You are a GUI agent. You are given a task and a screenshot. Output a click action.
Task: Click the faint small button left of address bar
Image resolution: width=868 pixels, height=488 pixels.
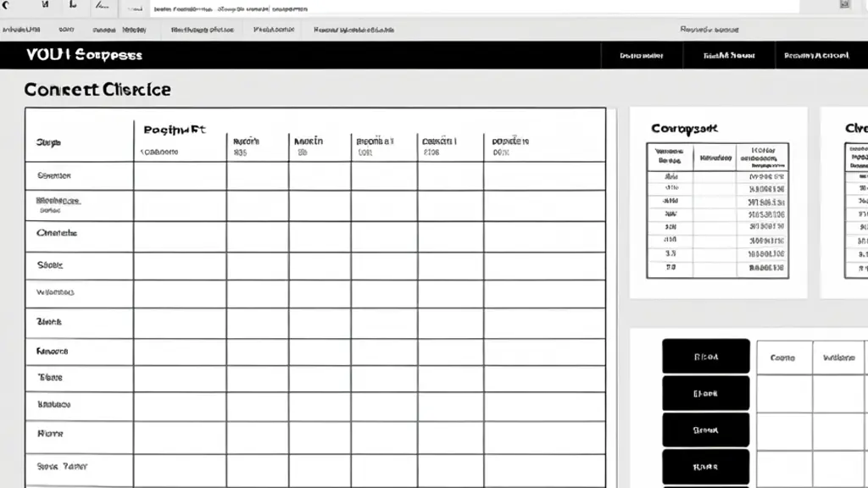135,8
